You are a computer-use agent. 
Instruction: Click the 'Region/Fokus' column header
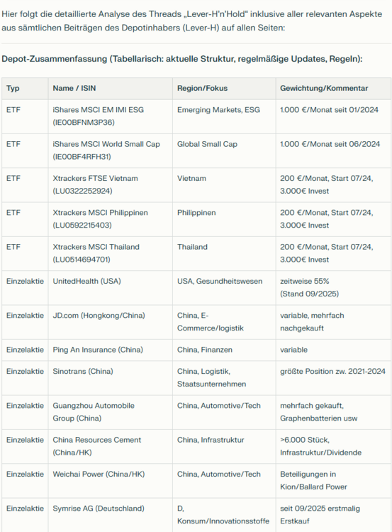tap(224, 88)
